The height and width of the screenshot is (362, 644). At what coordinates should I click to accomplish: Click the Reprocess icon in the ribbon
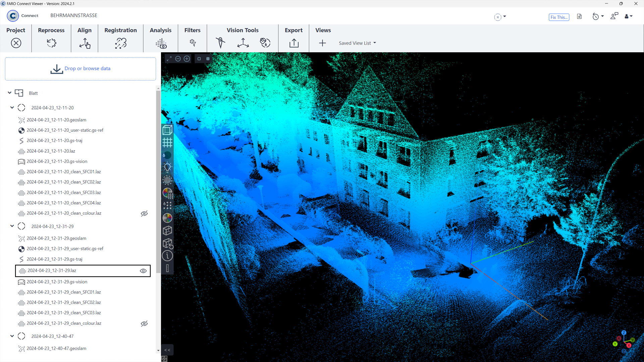(x=51, y=43)
